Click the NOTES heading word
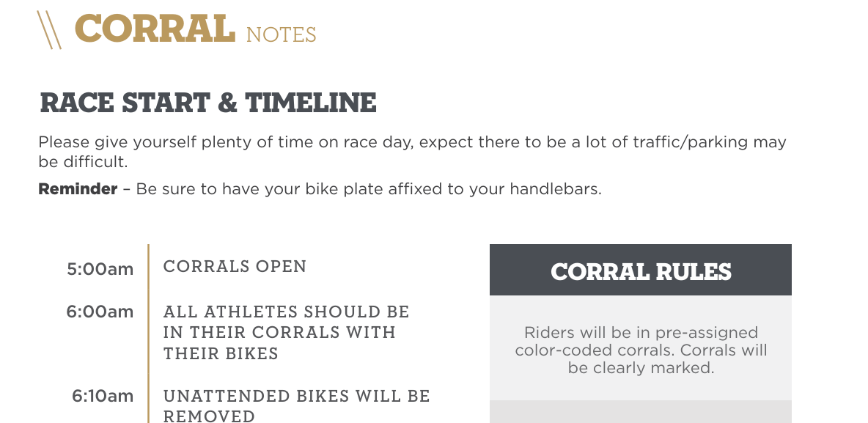 [x=282, y=35]
